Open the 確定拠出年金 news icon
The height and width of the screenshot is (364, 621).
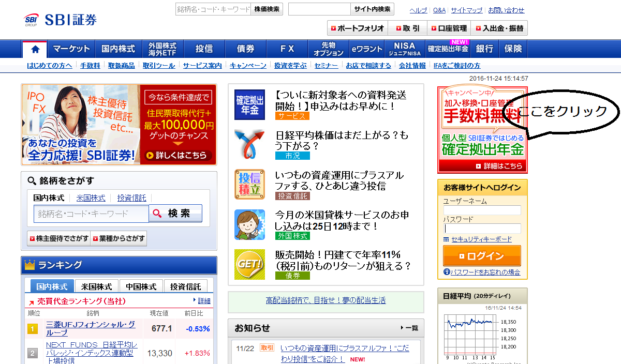point(249,104)
